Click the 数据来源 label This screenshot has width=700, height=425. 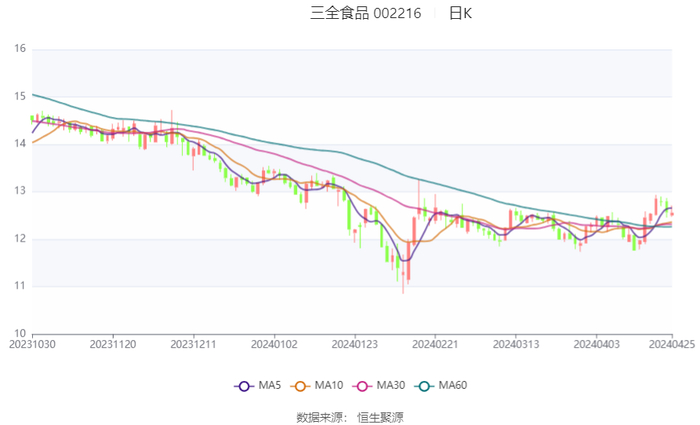(x=321, y=416)
